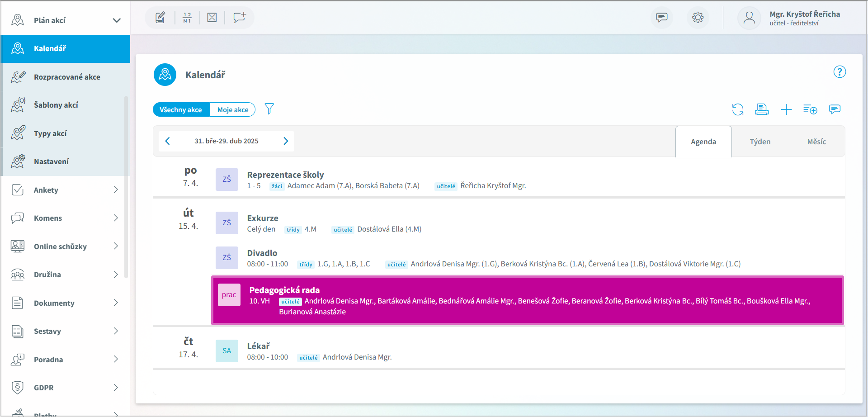868x417 pixels.
Task: Switch to Měsíc view tab
Action: [x=816, y=142]
